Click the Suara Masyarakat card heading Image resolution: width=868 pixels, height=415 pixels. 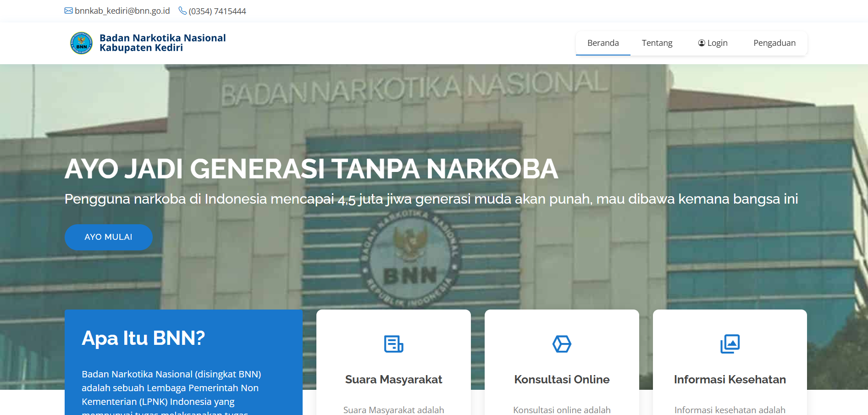[x=393, y=380]
